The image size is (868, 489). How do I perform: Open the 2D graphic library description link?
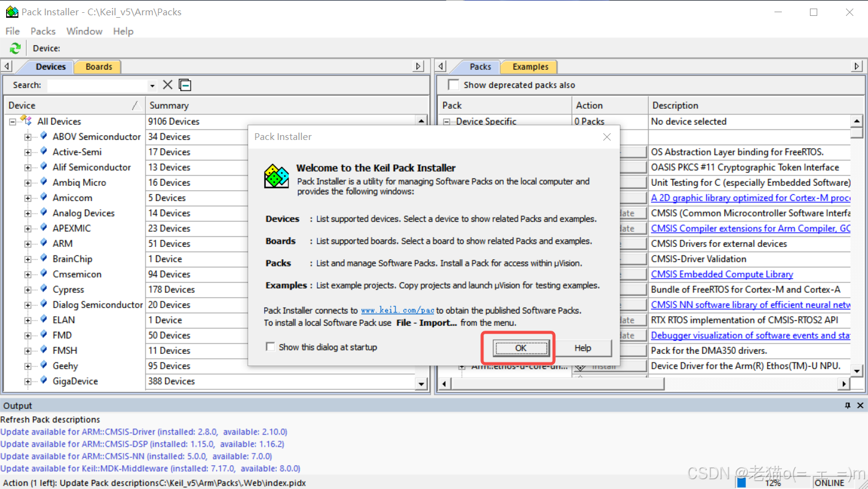tap(751, 198)
